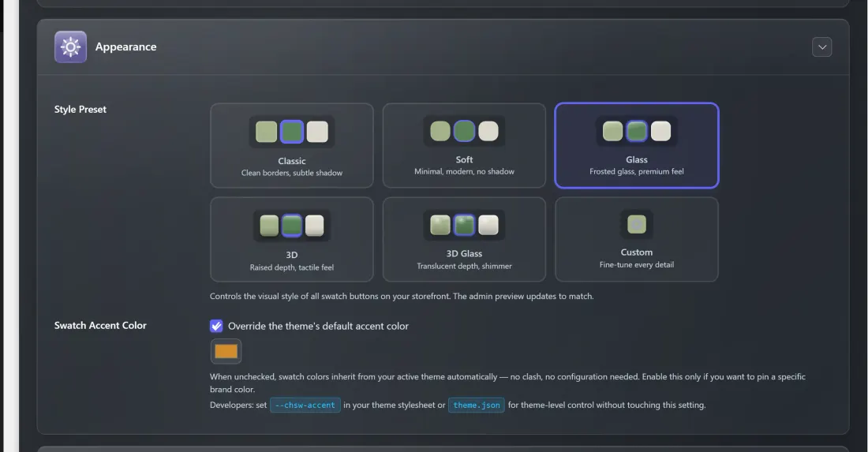
Task: Select the Soft style preset
Action: click(x=464, y=145)
